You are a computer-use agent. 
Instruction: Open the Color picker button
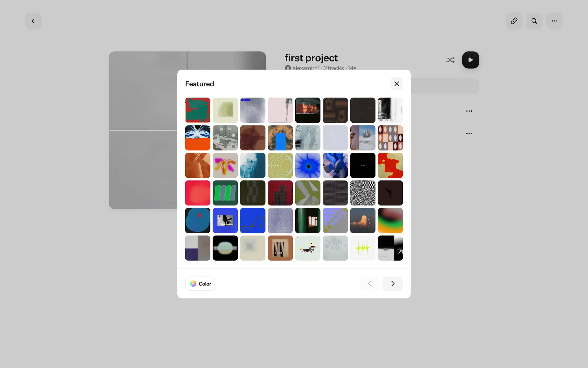pyautogui.click(x=201, y=284)
